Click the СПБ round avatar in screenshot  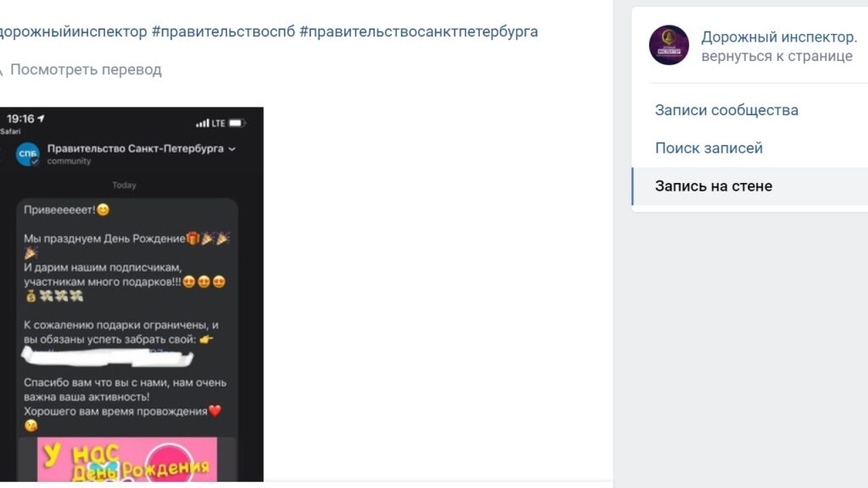[x=27, y=154]
